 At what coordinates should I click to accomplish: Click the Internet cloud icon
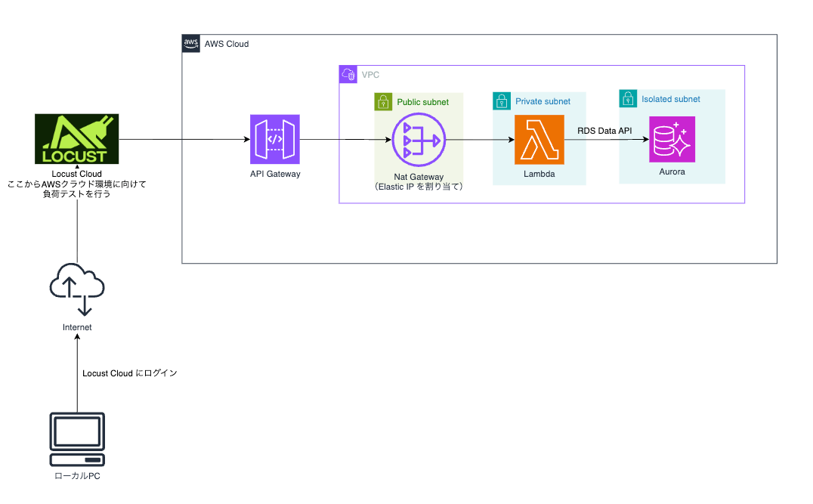[x=77, y=289]
